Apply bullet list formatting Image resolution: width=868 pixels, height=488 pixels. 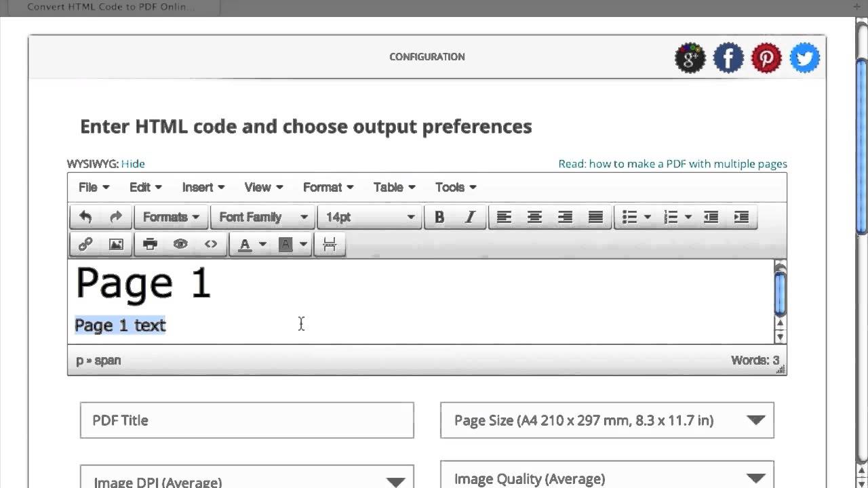tap(629, 217)
